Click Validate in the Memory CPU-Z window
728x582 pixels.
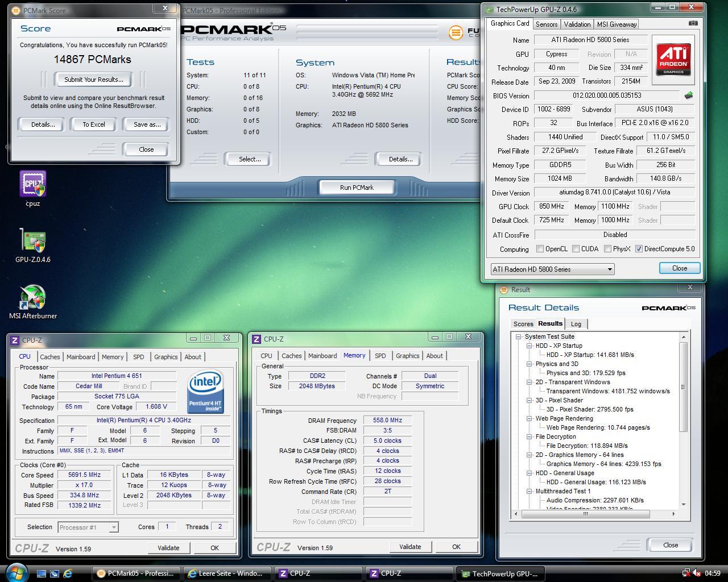[410, 547]
